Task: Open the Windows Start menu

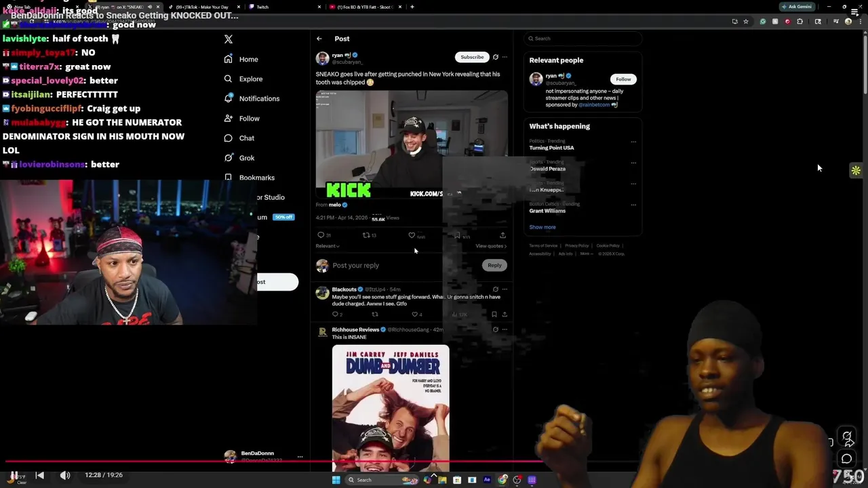Action: (336, 480)
